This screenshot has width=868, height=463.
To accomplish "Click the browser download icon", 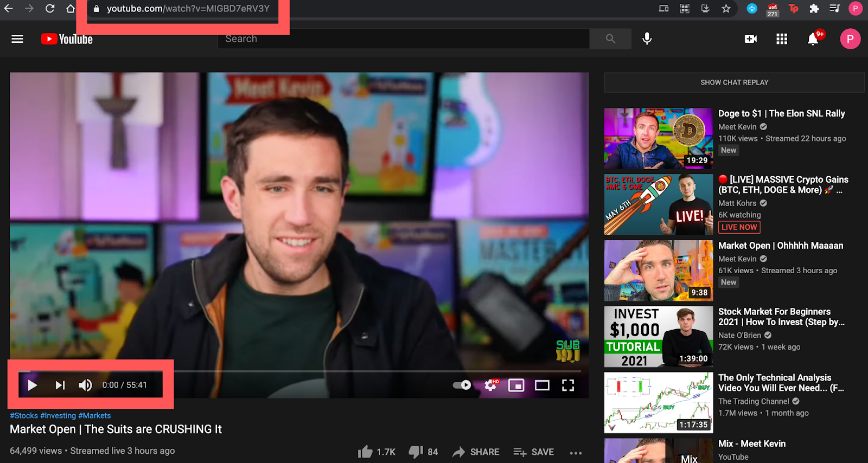I will 705,9.
